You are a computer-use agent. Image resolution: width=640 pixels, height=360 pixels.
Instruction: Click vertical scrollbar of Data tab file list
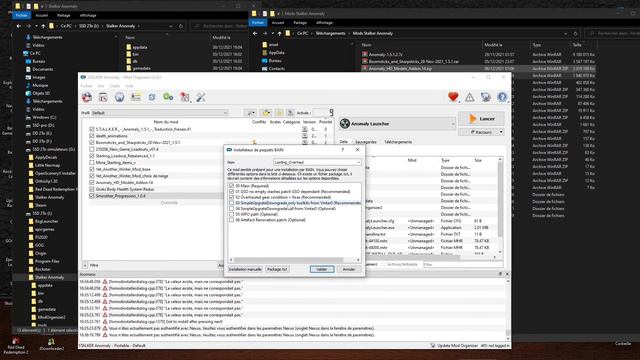click(500, 199)
